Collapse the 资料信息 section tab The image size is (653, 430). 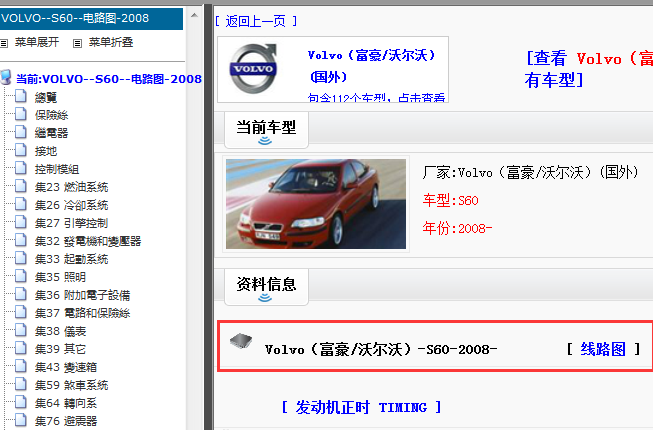(x=266, y=287)
